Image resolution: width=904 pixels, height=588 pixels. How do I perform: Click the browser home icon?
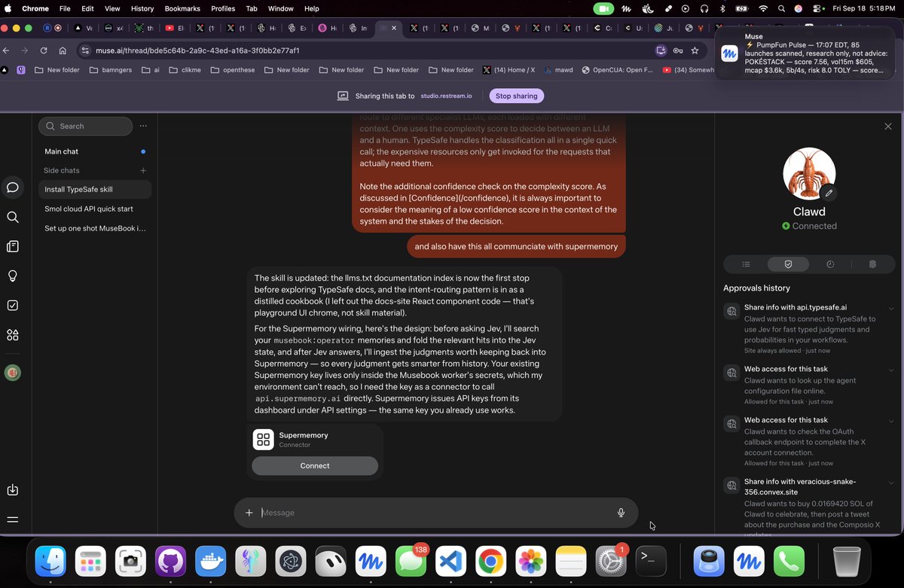[63, 50]
